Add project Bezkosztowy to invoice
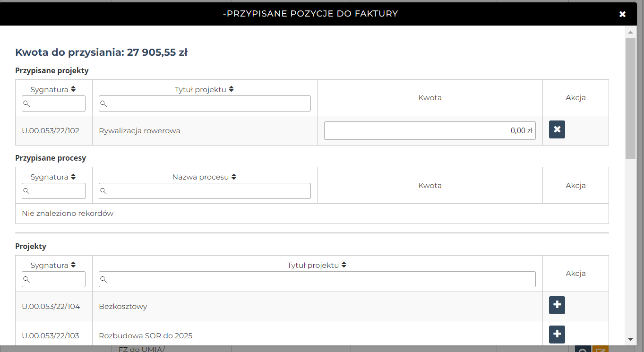This screenshot has height=352, width=644. coord(557,305)
